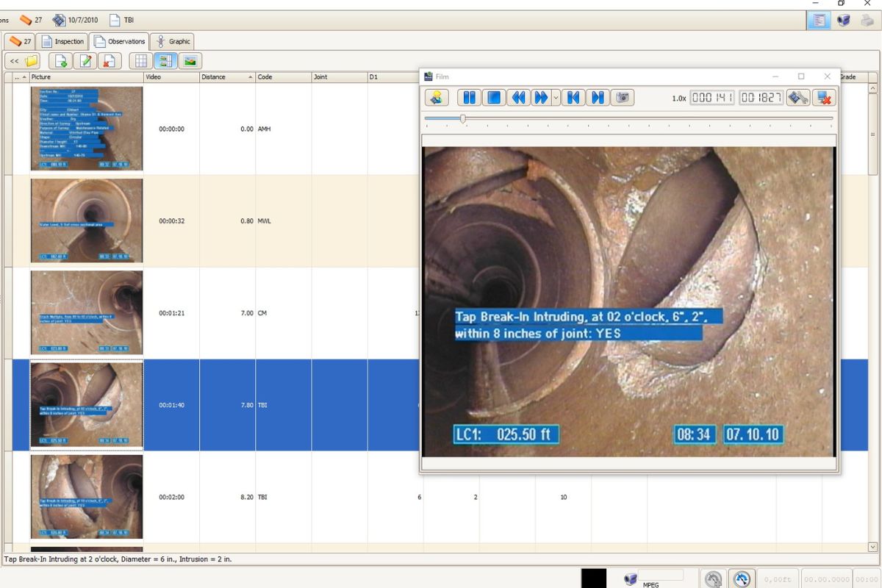Click the remove film link icon
The image size is (882, 588).
coord(824,97)
